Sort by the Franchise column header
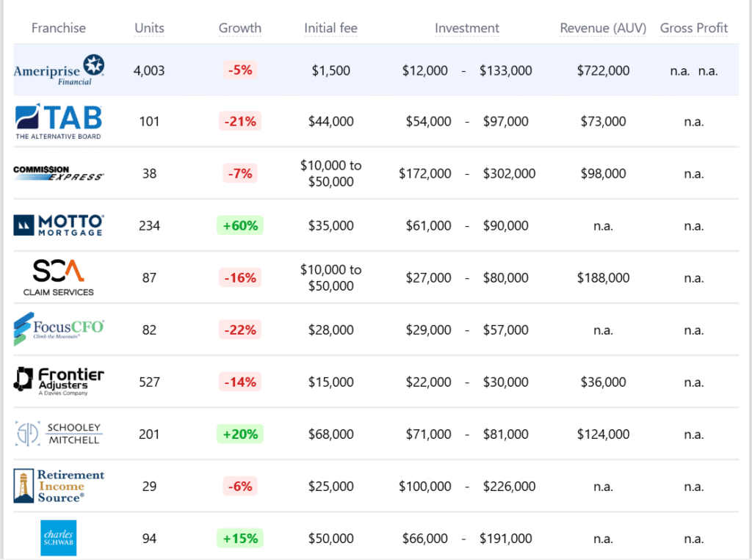Image resolution: width=752 pixels, height=560 pixels. pyautogui.click(x=59, y=29)
